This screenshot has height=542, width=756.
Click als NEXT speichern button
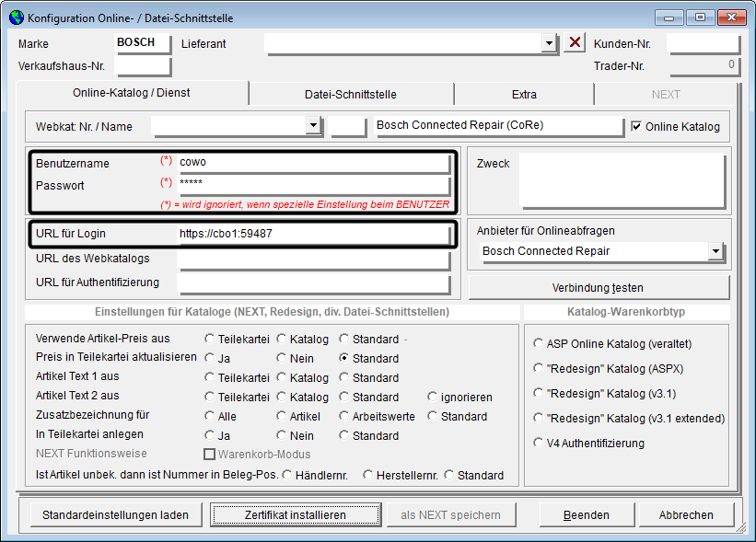(451, 515)
